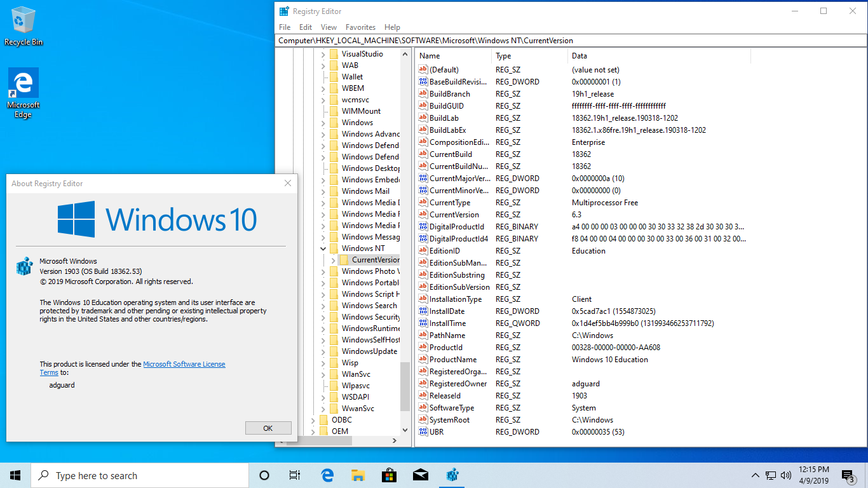Expand the Windows Search tree node
The height and width of the screenshot is (488, 868).
coord(323,306)
